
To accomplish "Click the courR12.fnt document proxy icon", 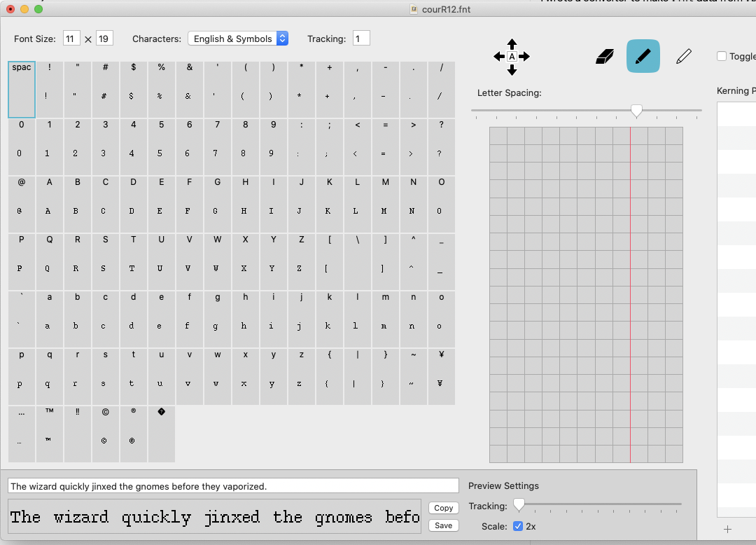I will coord(414,9).
